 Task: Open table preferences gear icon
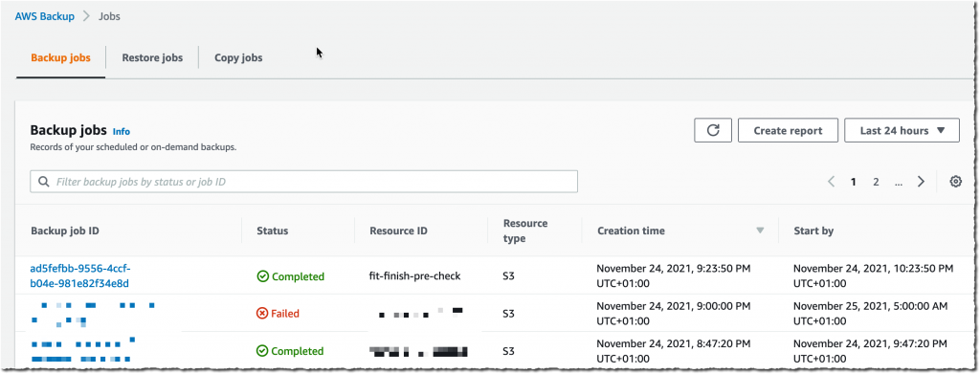tap(955, 182)
